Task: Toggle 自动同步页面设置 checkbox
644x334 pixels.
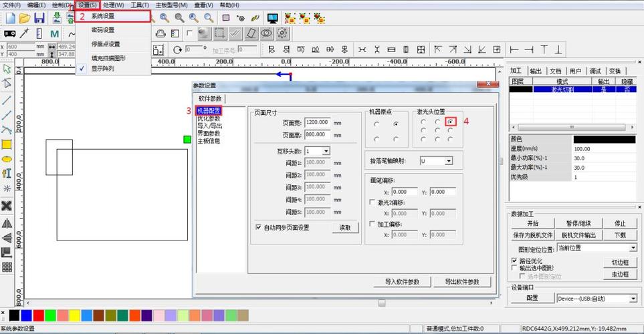Action: (x=258, y=227)
